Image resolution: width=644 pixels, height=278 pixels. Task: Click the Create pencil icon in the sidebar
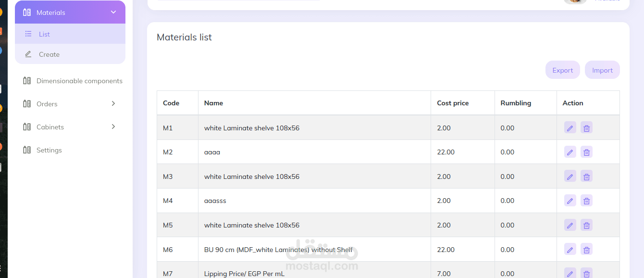28,54
